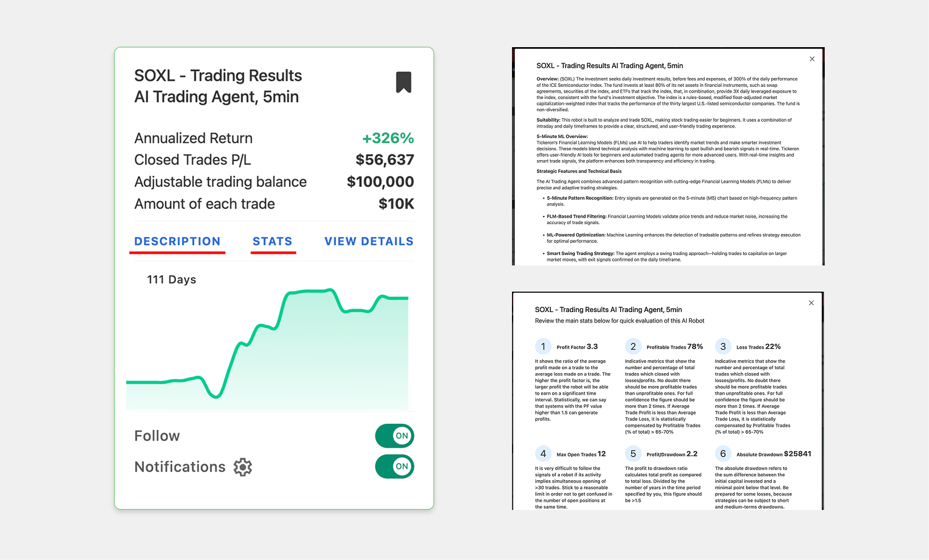
Task: Click the VIEW DETAILS link
Action: click(369, 242)
